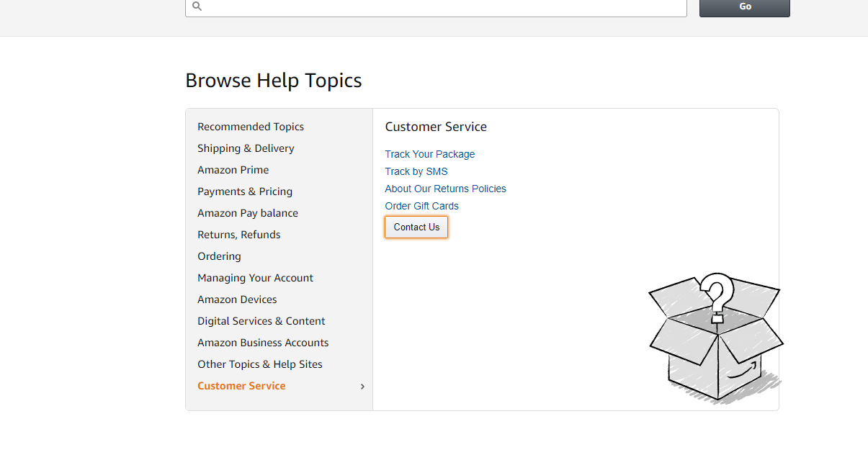Viewport: 868px width, 460px height.
Task: Open the Ordering help topic
Action: pos(219,256)
